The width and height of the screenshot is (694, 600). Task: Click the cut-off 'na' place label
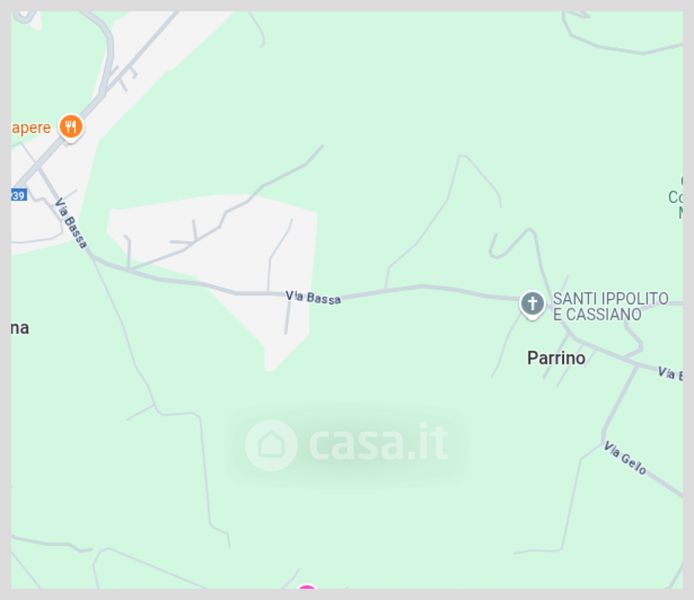20,328
